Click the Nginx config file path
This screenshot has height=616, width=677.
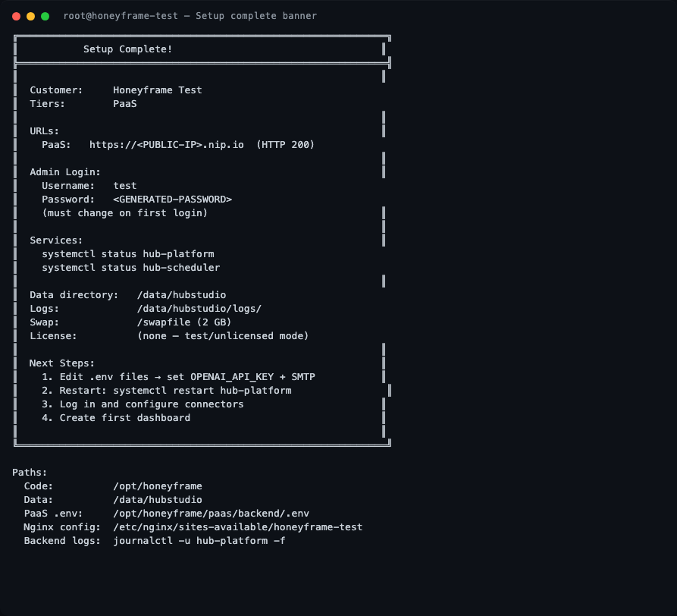coord(237,526)
